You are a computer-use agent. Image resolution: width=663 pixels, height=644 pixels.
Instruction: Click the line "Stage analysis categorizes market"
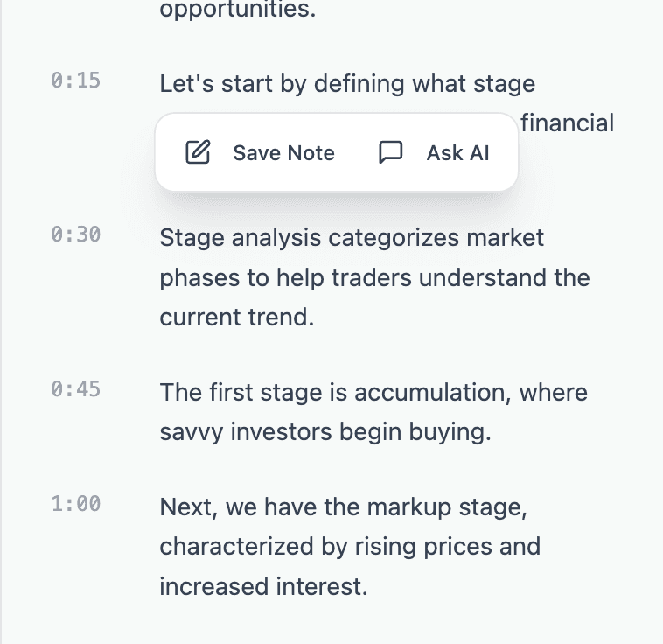(352, 238)
